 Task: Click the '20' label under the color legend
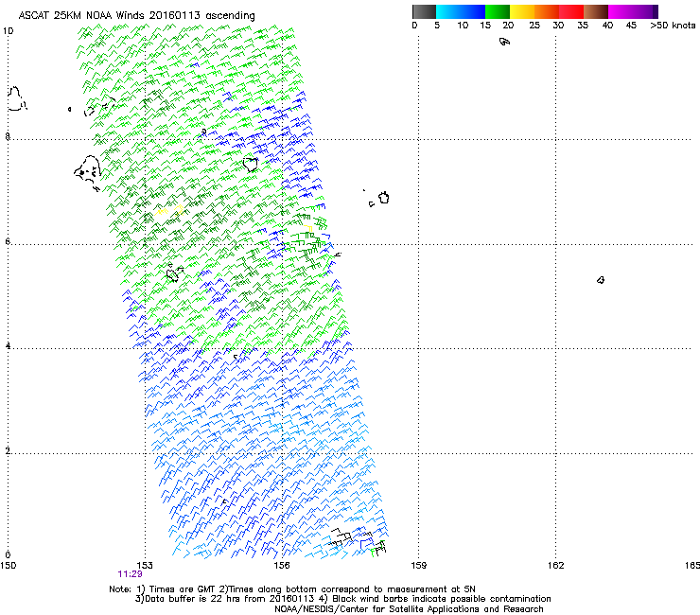point(508,26)
